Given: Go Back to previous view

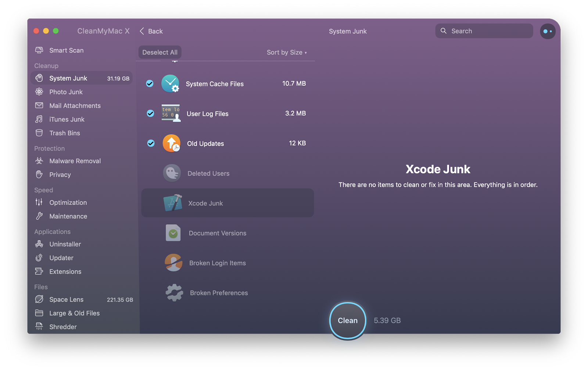Looking at the screenshot, I should 151,31.
